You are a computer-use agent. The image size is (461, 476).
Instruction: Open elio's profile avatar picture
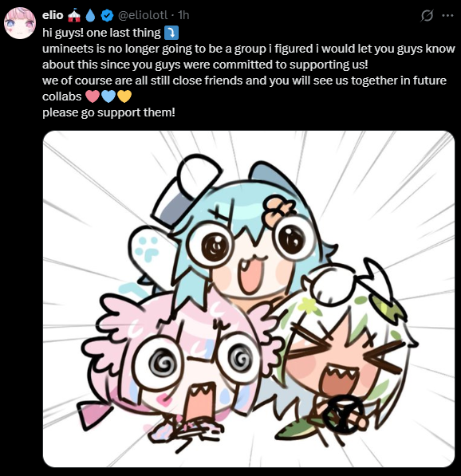(x=20, y=24)
